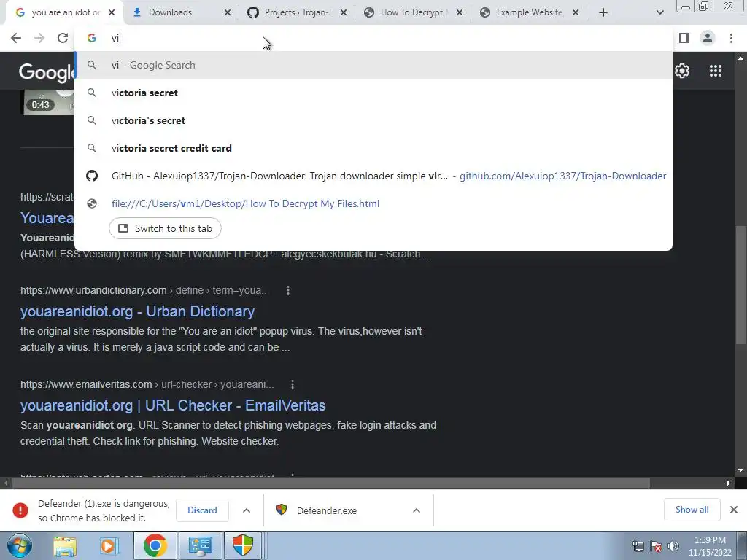
Task: Click the security shield taskbar icon
Action: [243, 545]
